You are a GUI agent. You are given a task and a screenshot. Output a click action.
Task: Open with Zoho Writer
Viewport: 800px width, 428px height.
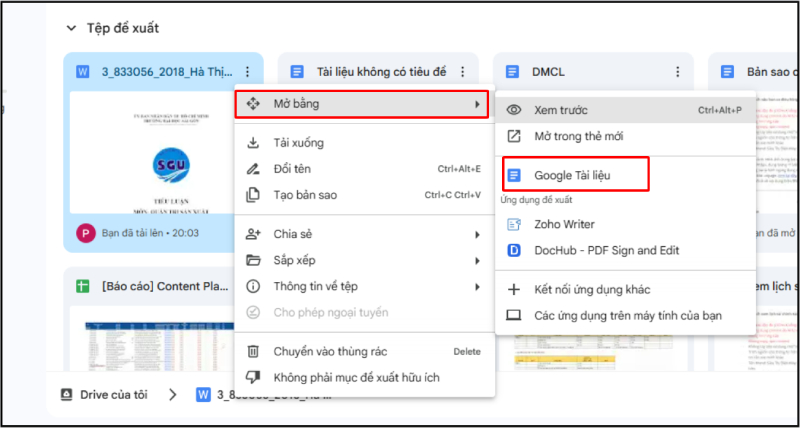tap(625, 224)
